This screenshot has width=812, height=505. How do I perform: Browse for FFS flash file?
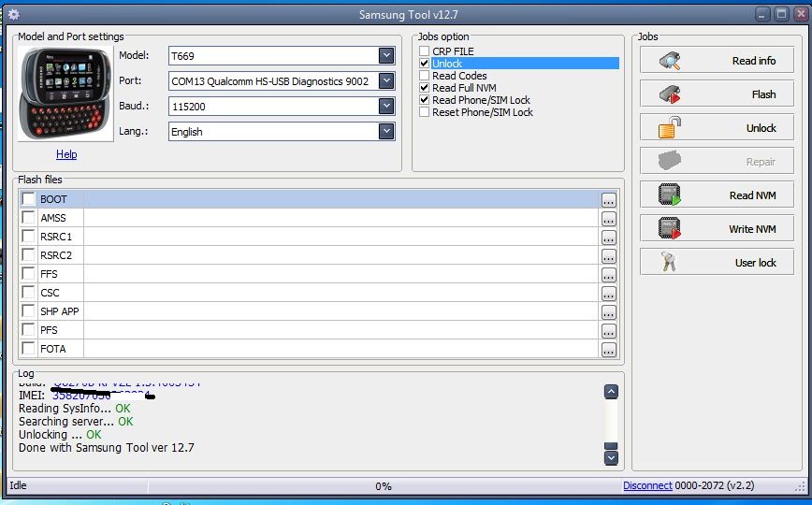click(x=608, y=275)
